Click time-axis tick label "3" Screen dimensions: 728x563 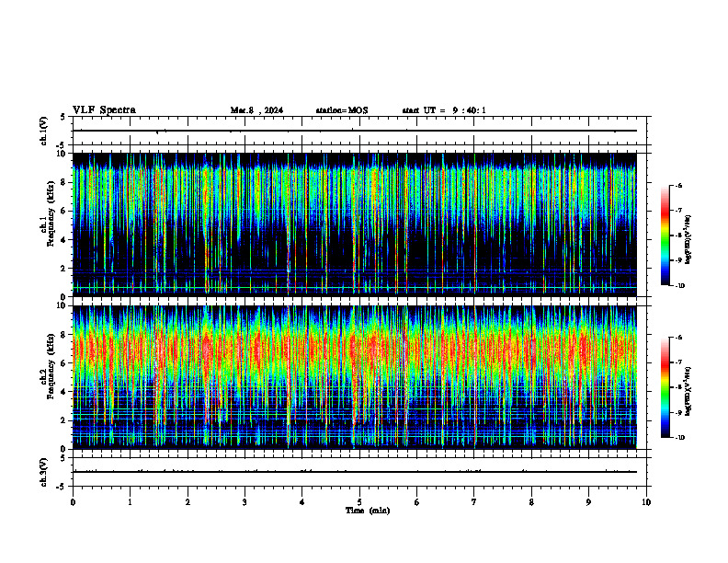point(245,502)
